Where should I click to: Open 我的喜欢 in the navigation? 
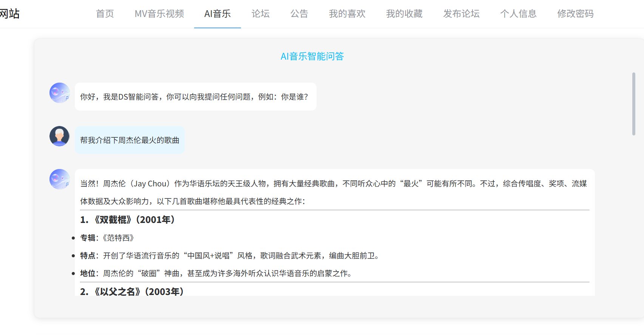(347, 14)
